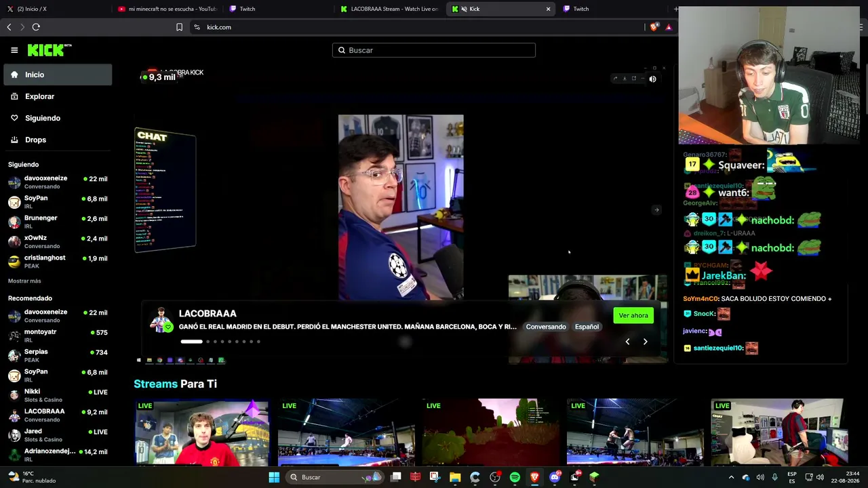
Task: Click the Windows taskbar search box
Action: click(x=334, y=477)
